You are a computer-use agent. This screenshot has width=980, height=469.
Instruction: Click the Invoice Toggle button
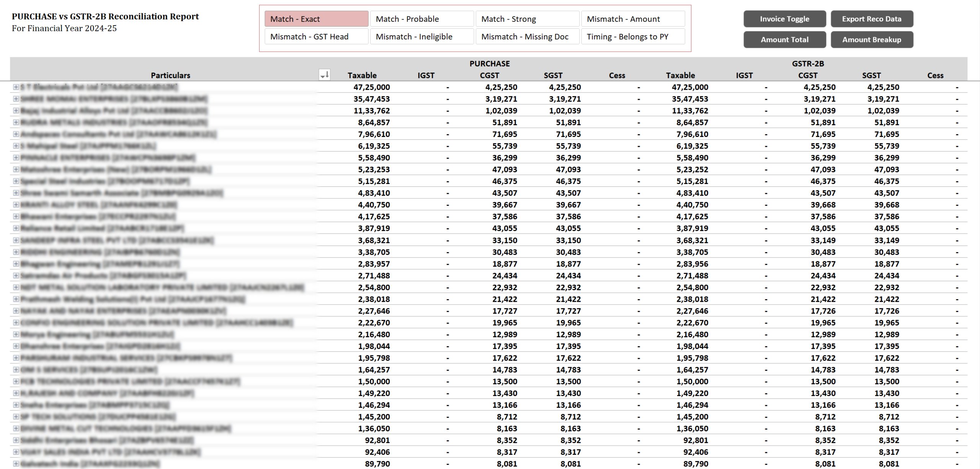click(x=784, y=19)
